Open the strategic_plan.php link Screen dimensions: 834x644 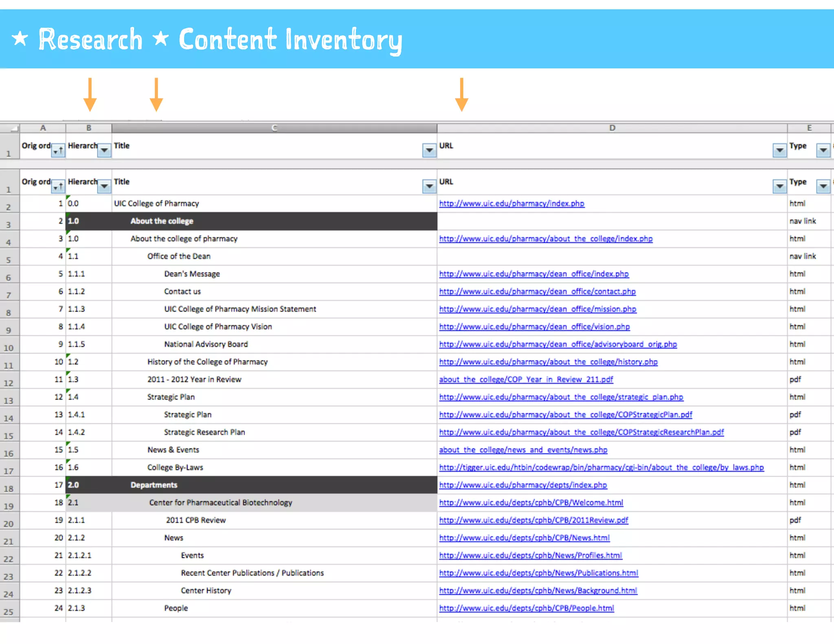click(x=561, y=397)
